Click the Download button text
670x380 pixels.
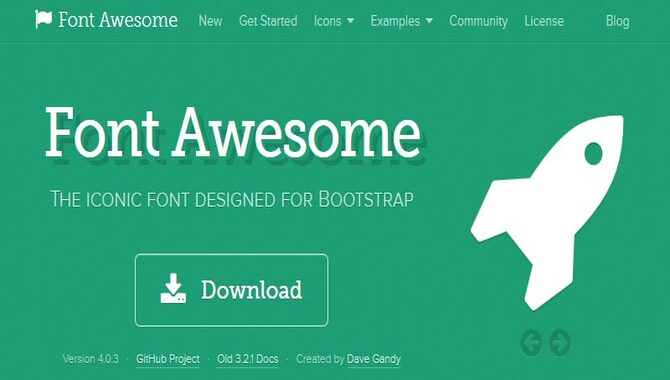tap(252, 290)
